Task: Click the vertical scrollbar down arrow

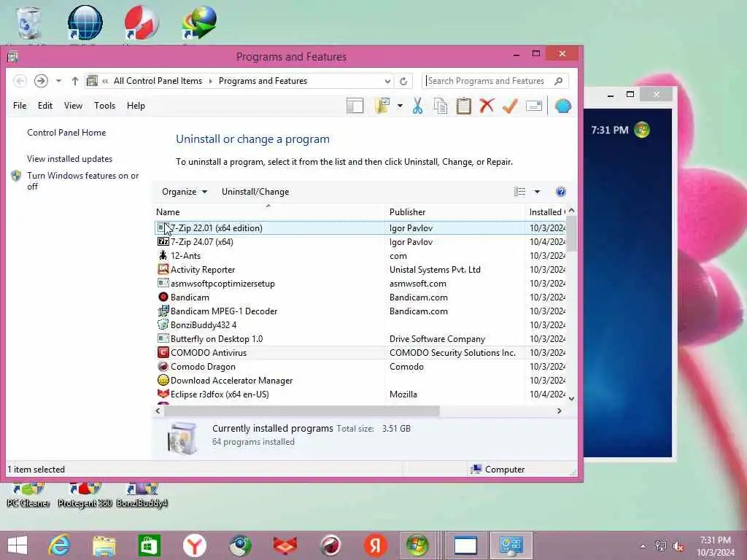Action: 572,399
